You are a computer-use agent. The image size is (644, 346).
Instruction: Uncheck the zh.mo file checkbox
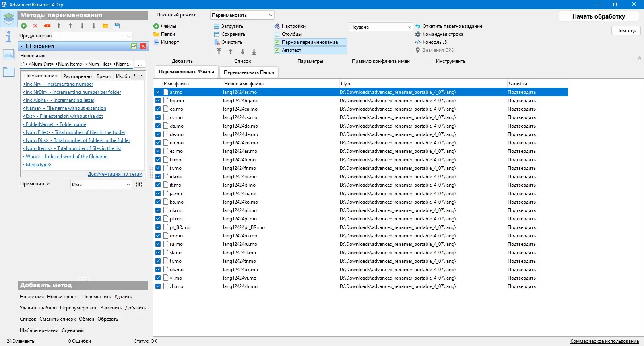coord(158,286)
